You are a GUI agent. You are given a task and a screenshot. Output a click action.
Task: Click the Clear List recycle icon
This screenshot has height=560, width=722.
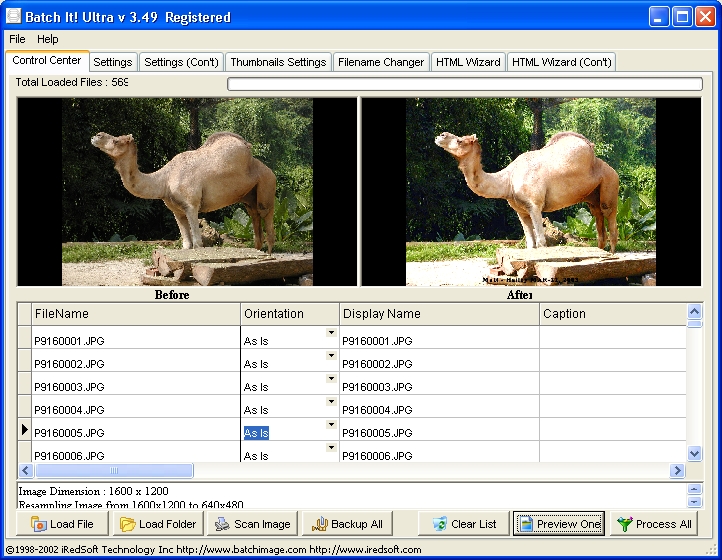(440, 524)
